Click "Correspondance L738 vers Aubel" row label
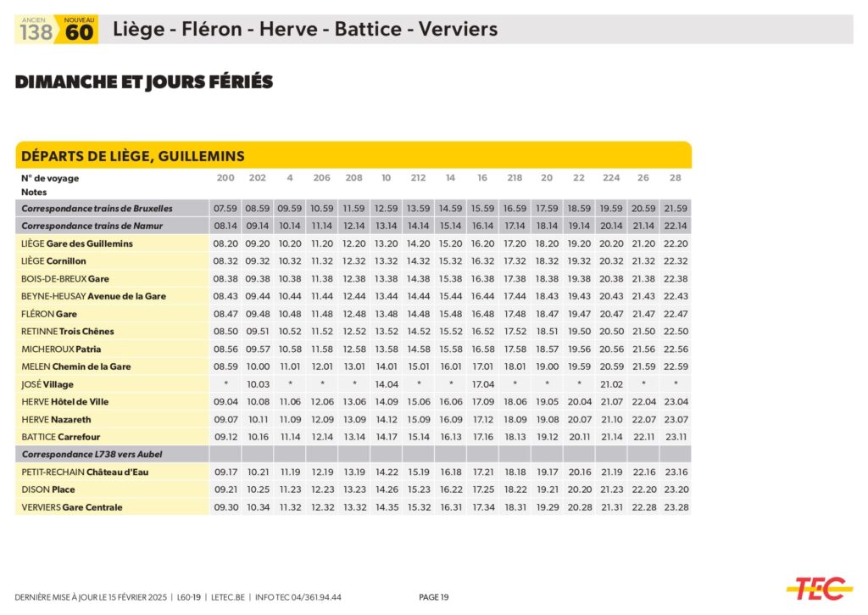The height and width of the screenshot is (615, 868). 92,455
